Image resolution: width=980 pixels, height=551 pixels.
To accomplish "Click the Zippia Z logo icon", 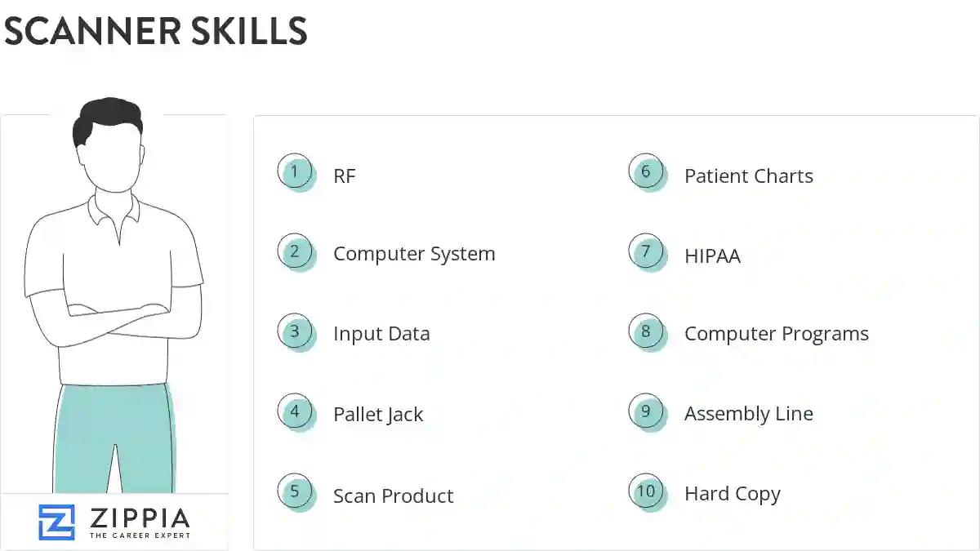I will tap(56, 522).
